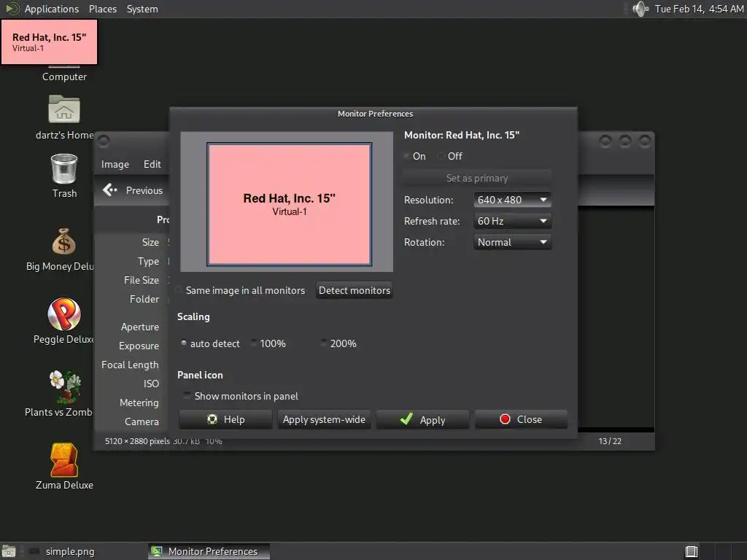Open the Image menu in image viewer
The width and height of the screenshot is (747, 560).
click(115, 164)
